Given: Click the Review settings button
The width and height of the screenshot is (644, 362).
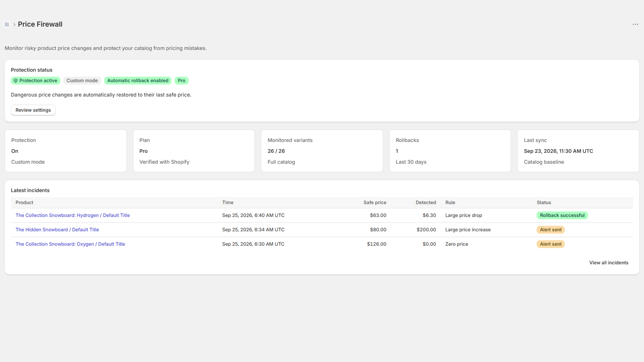Looking at the screenshot, I should coord(33,110).
